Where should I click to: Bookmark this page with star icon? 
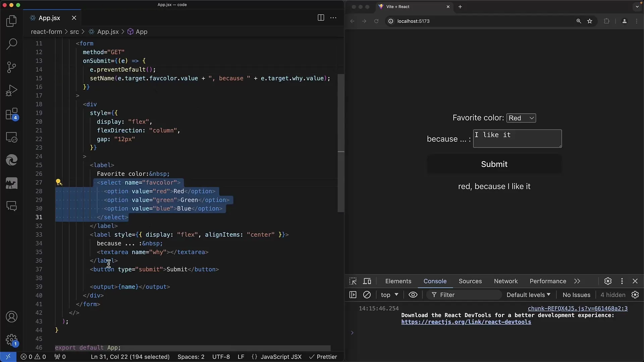[590, 21]
